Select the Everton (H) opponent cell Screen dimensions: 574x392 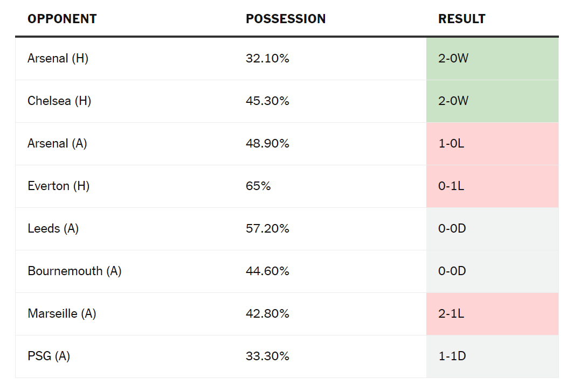click(59, 186)
